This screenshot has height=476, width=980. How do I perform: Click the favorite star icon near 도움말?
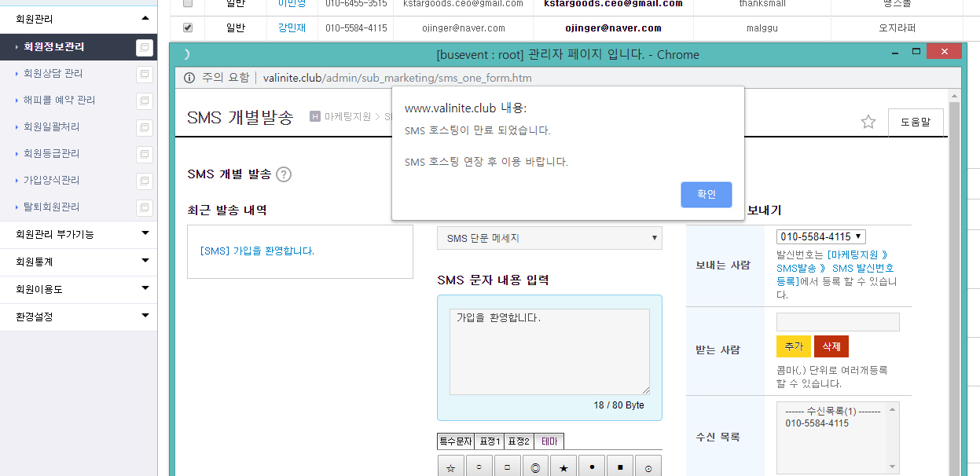coord(868,122)
